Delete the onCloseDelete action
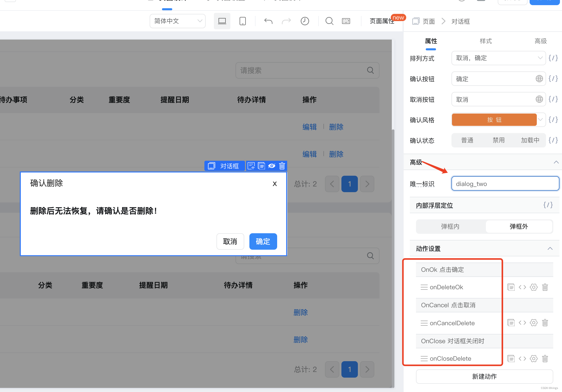The image size is (562, 392). [545, 359]
